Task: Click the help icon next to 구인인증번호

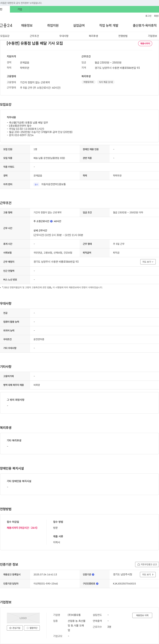Action: (97, 583)
